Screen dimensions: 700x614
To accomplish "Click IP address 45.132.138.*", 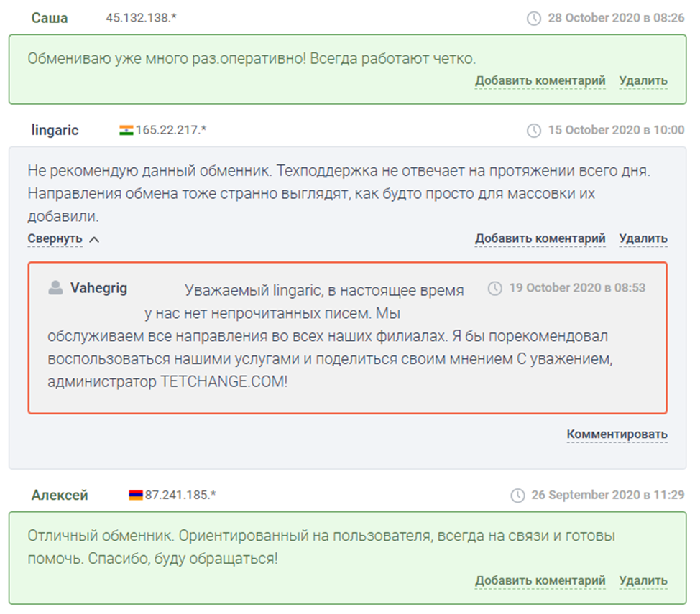I will pos(141,18).
